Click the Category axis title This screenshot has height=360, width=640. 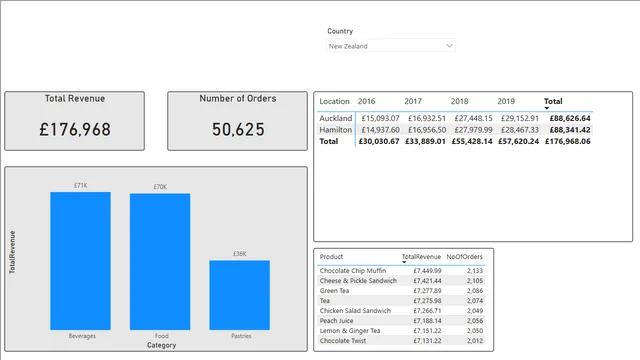tap(161, 345)
